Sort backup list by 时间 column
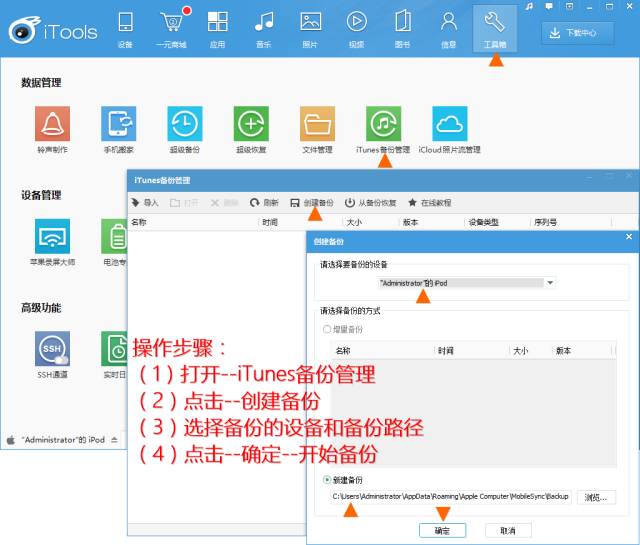 pos(300,222)
